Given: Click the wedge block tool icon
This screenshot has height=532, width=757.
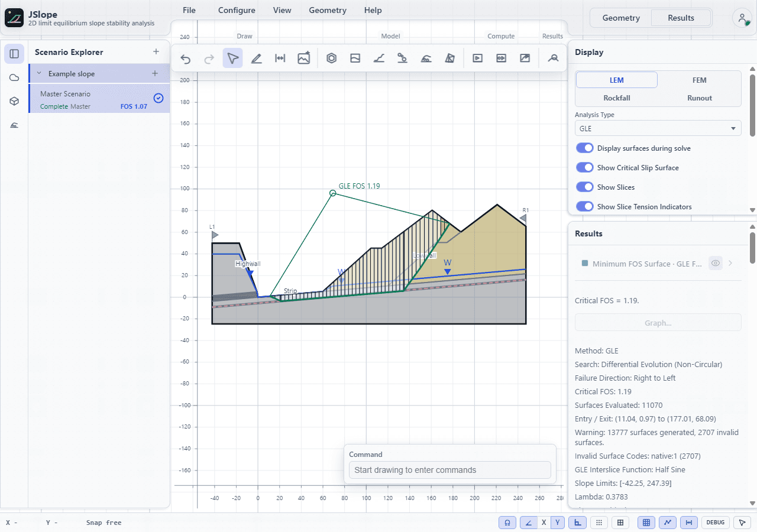Looking at the screenshot, I should (x=450, y=59).
